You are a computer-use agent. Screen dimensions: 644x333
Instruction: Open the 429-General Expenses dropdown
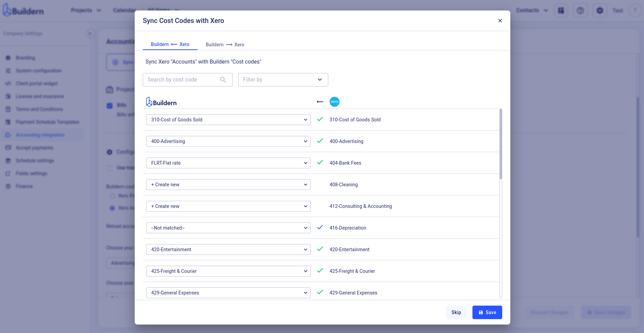click(x=228, y=293)
